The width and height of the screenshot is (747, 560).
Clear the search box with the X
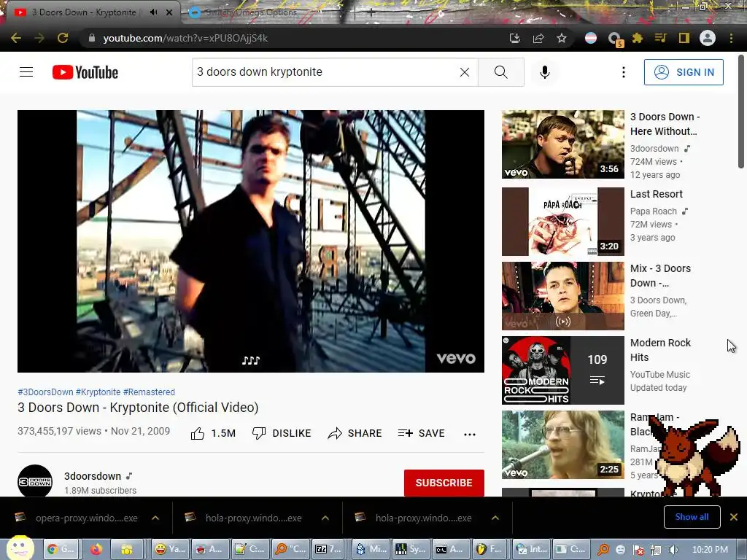[x=465, y=72]
